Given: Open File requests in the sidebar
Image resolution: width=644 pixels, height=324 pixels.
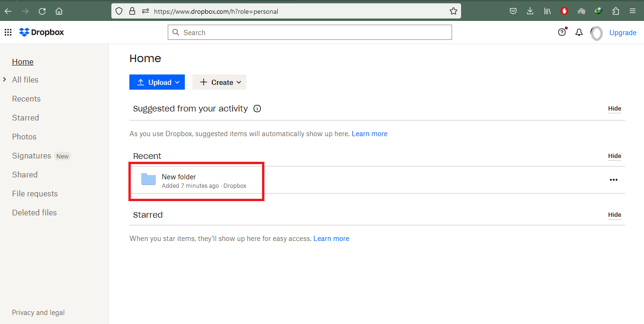Looking at the screenshot, I should [x=35, y=194].
